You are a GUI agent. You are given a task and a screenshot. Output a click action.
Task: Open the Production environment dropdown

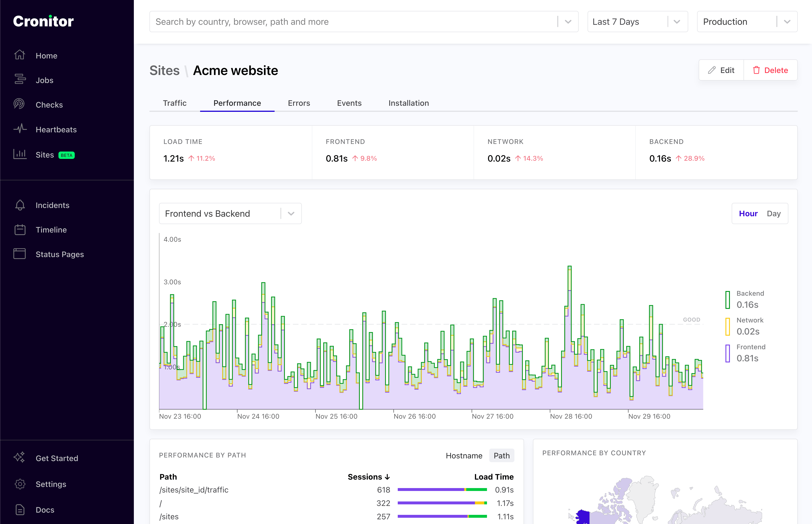[747, 22]
